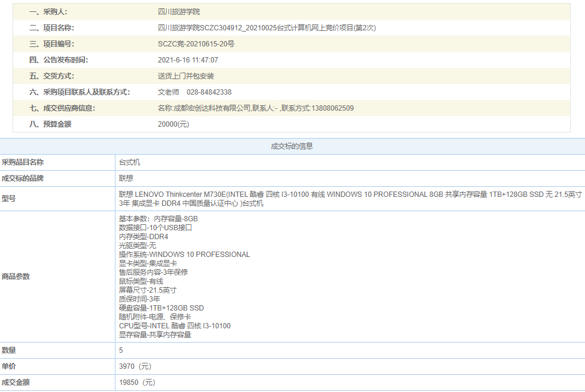Select the label 五、交货方式:
The width and height of the screenshot is (585, 392).
(52, 76)
